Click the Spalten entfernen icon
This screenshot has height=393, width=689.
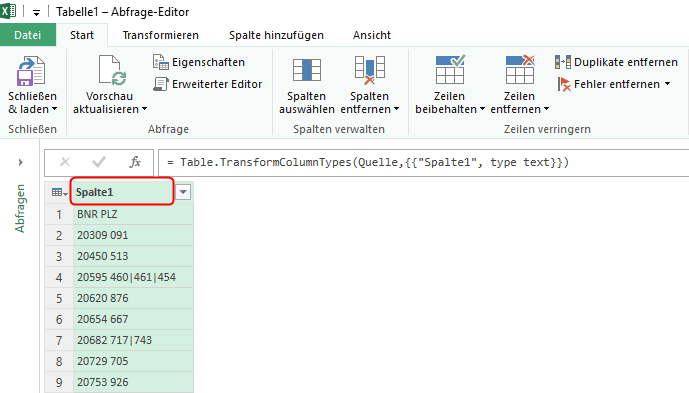point(370,70)
